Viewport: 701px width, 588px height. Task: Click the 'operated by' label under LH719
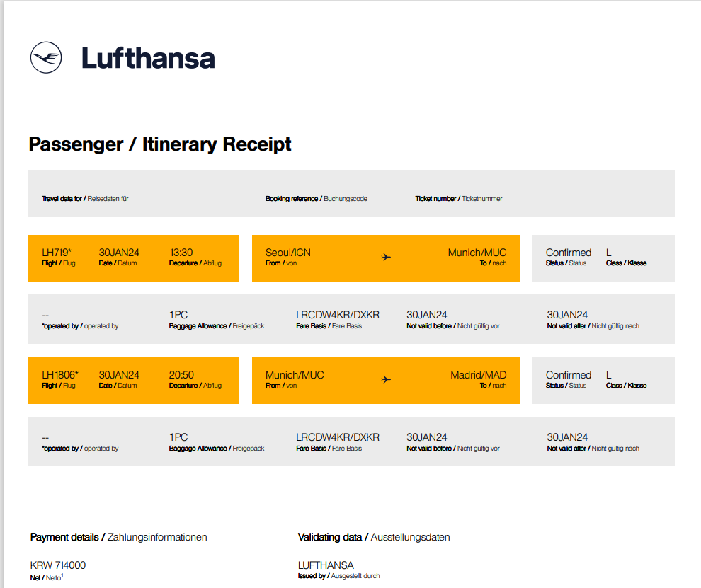tap(80, 326)
